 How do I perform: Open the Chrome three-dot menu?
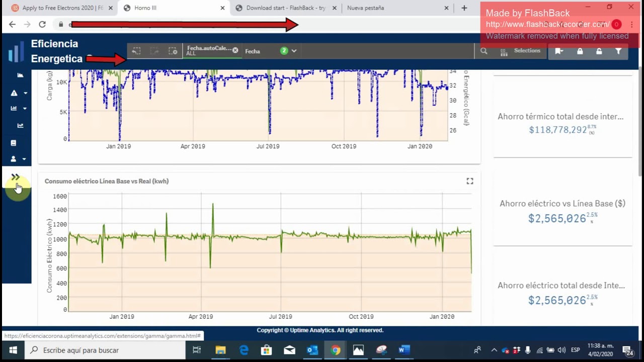631,24
